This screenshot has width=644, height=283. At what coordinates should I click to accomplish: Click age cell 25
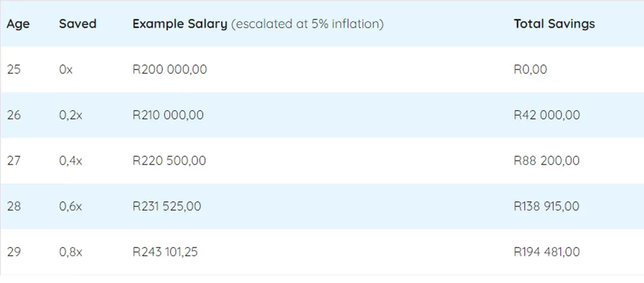click(14, 69)
